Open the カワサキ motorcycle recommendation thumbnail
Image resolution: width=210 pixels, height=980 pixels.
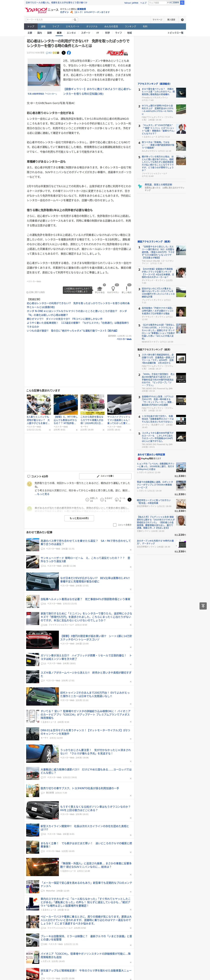93,404
